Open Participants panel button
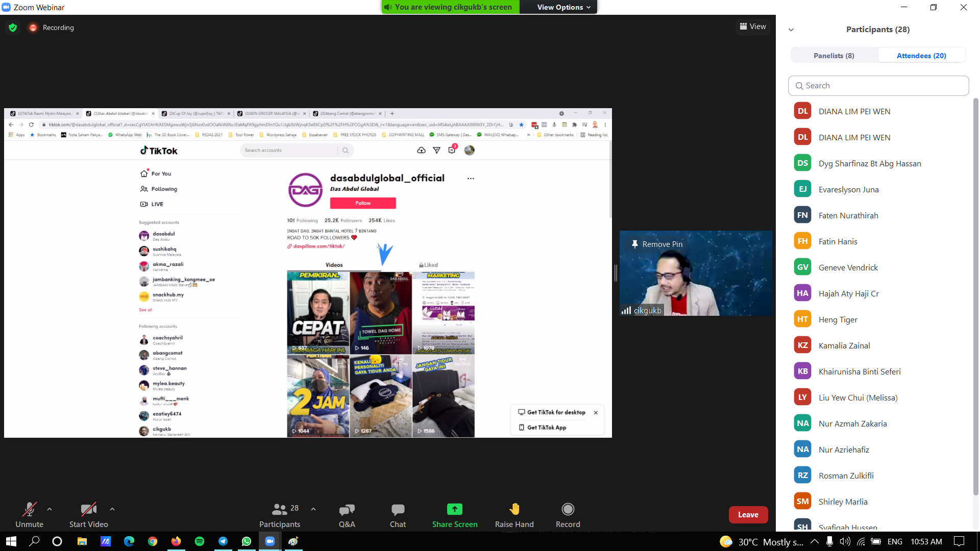This screenshot has height=551, width=980. pyautogui.click(x=280, y=514)
